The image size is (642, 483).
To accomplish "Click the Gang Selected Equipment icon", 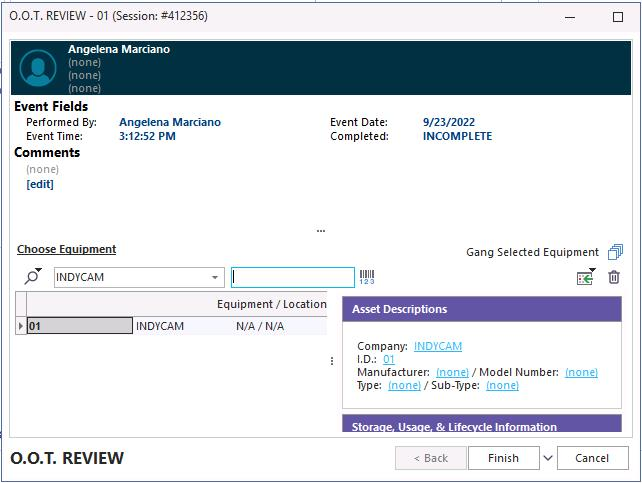I will click(615, 252).
